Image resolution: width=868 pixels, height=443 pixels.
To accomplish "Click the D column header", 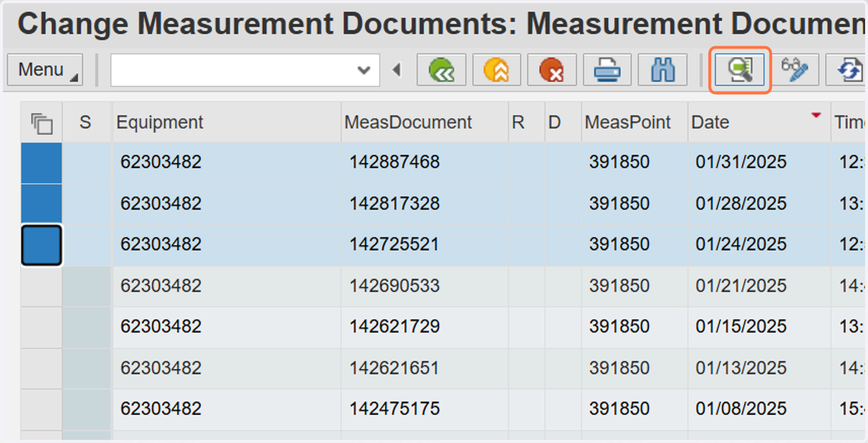I will pyautogui.click(x=563, y=122).
